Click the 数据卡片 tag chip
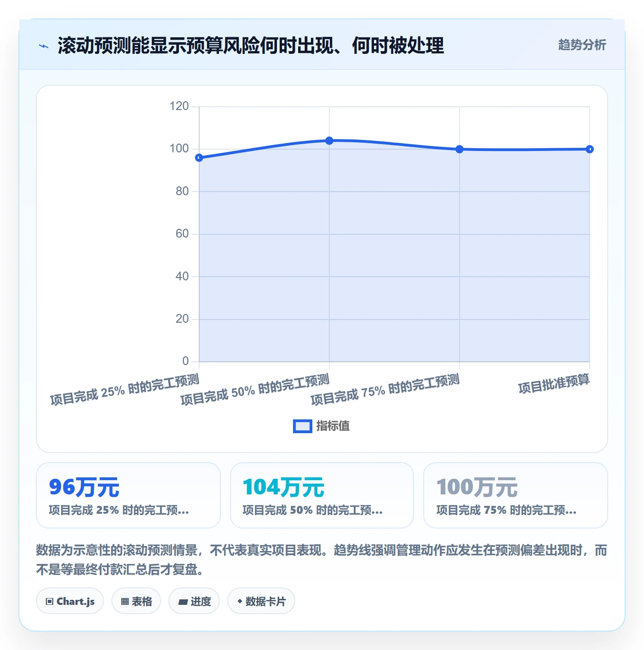The image size is (644, 650). pyautogui.click(x=261, y=601)
